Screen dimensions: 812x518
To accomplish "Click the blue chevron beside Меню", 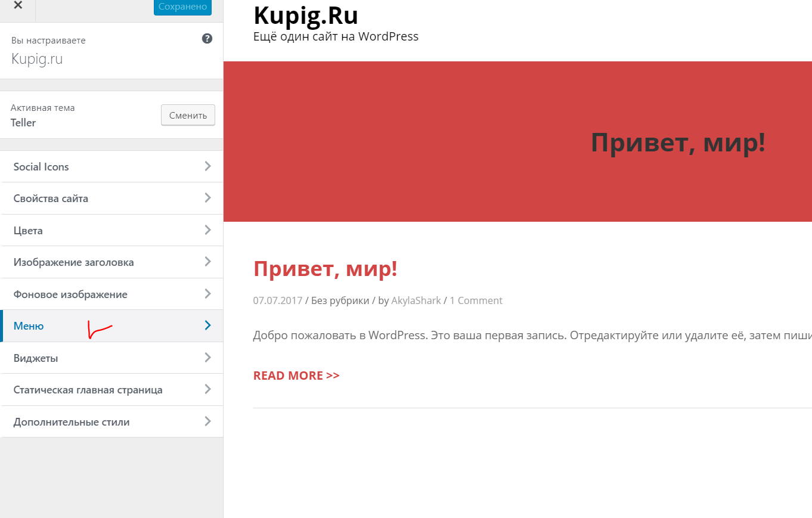I will pos(207,325).
